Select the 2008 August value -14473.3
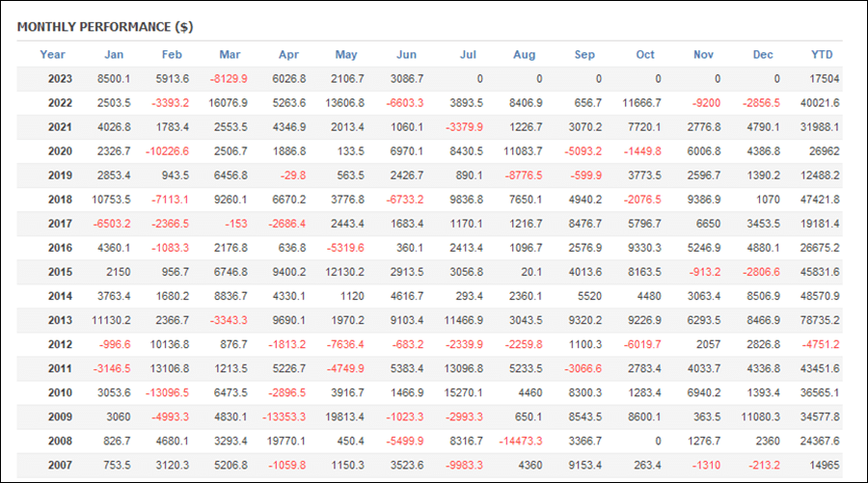868x483 pixels. tap(521, 441)
